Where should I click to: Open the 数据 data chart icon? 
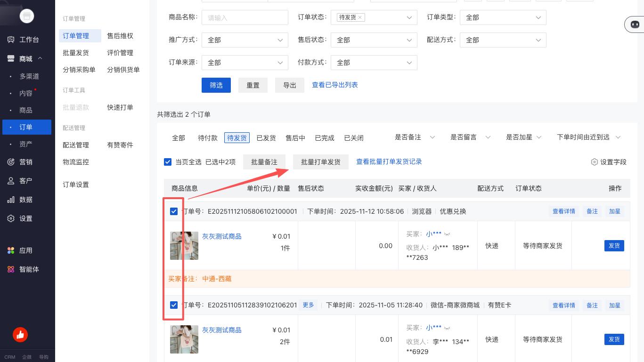(11, 200)
